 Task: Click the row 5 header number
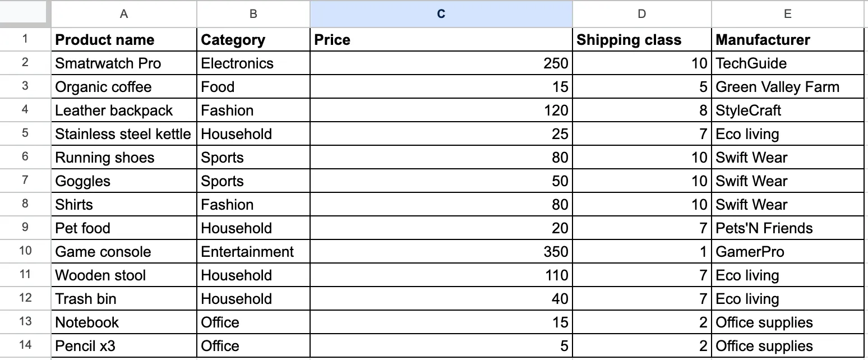click(25, 133)
